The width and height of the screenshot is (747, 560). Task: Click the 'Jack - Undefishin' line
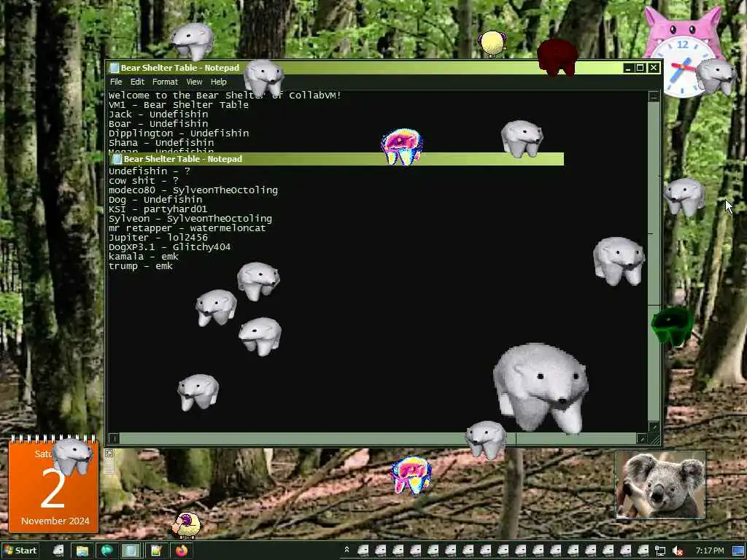tap(158, 114)
